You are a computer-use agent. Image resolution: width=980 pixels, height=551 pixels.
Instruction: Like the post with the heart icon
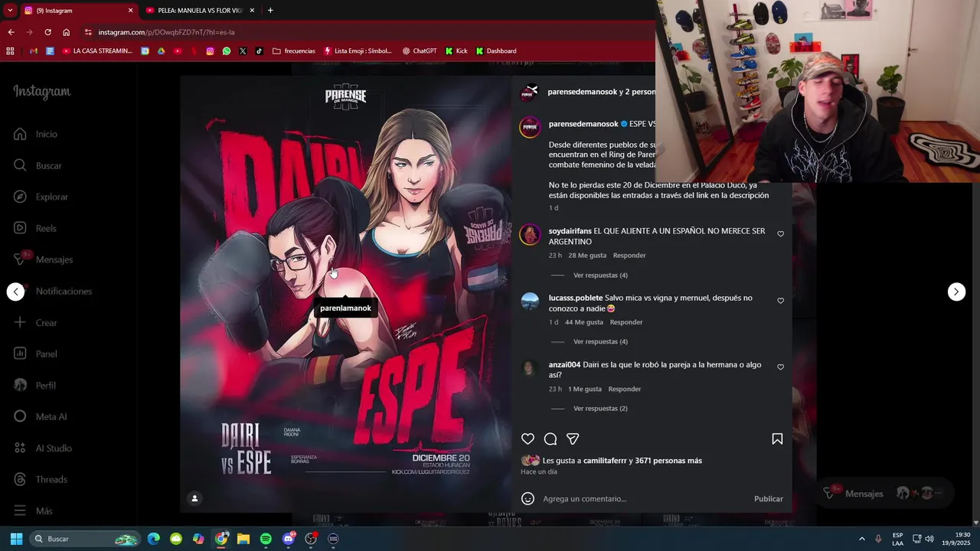click(x=528, y=439)
